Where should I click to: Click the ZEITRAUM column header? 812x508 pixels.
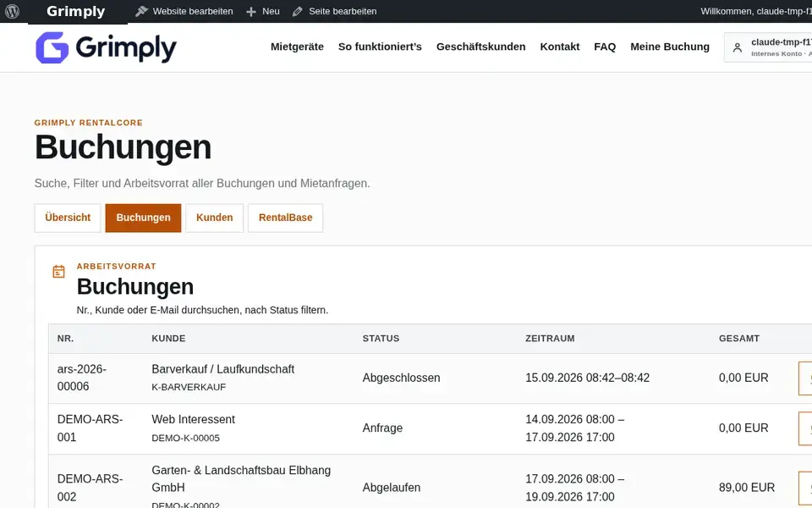[x=550, y=339]
